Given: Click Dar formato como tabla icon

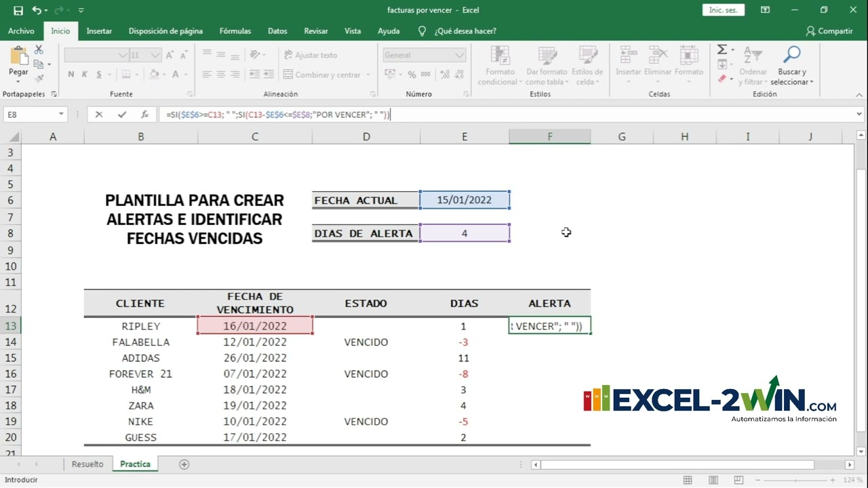Looking at the screenshot, I should click(x=547, y=56).
